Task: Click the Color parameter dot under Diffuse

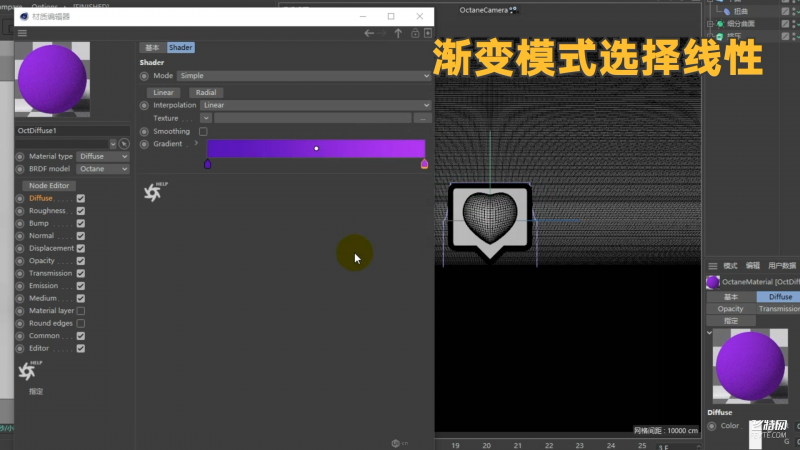Action: pos(711,426)
